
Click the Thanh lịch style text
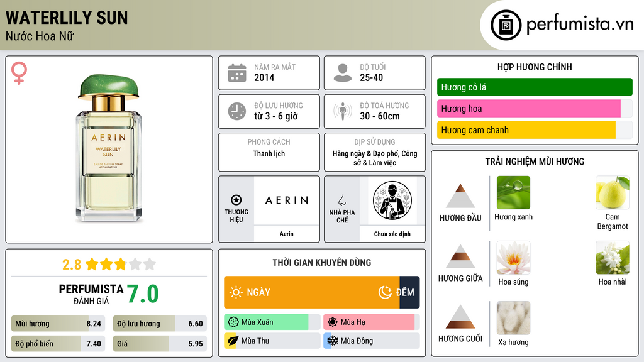pos(269,153)
